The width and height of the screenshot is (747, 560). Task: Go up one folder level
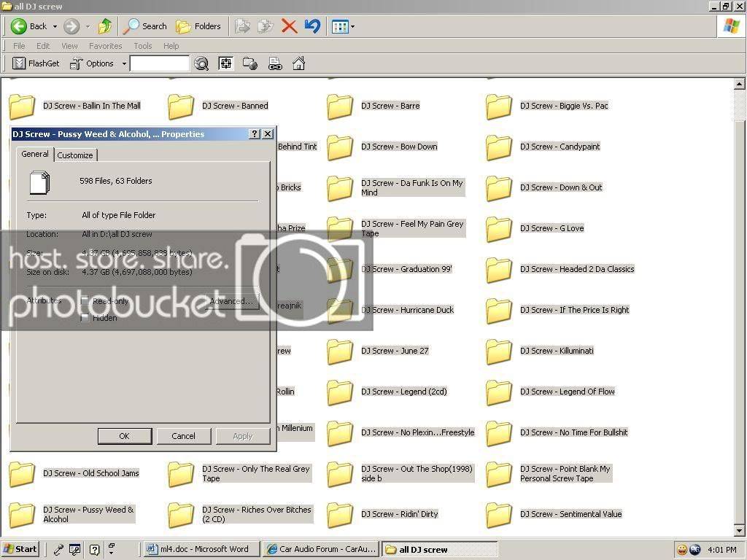(x=105, y=26)
